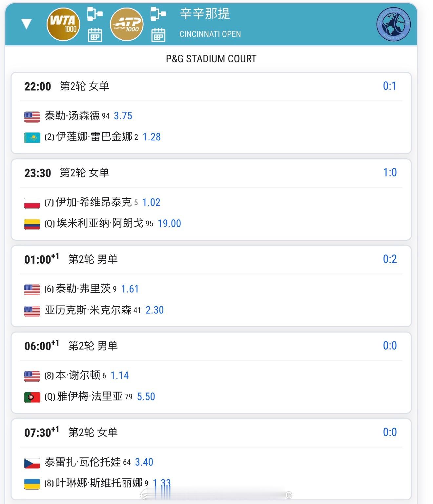Open player 本·谢尔顿
Screen dimensions: 433x504
click(78, 375)
